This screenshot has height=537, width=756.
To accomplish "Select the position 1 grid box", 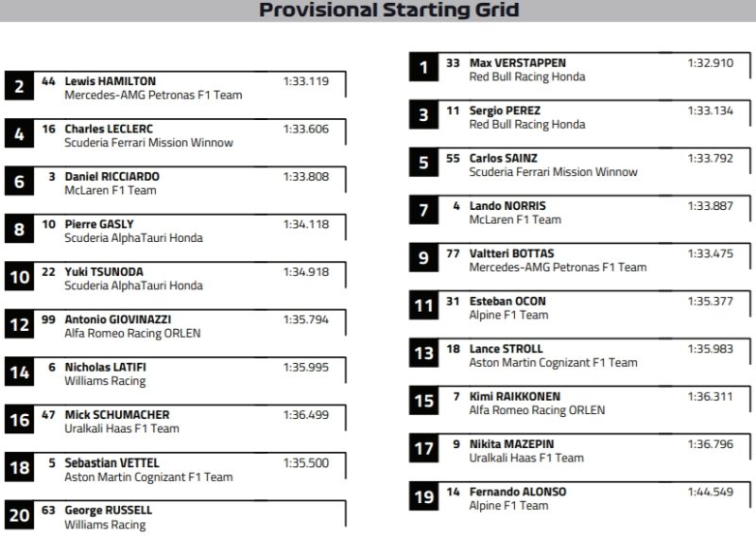I will tap(424, 67).
